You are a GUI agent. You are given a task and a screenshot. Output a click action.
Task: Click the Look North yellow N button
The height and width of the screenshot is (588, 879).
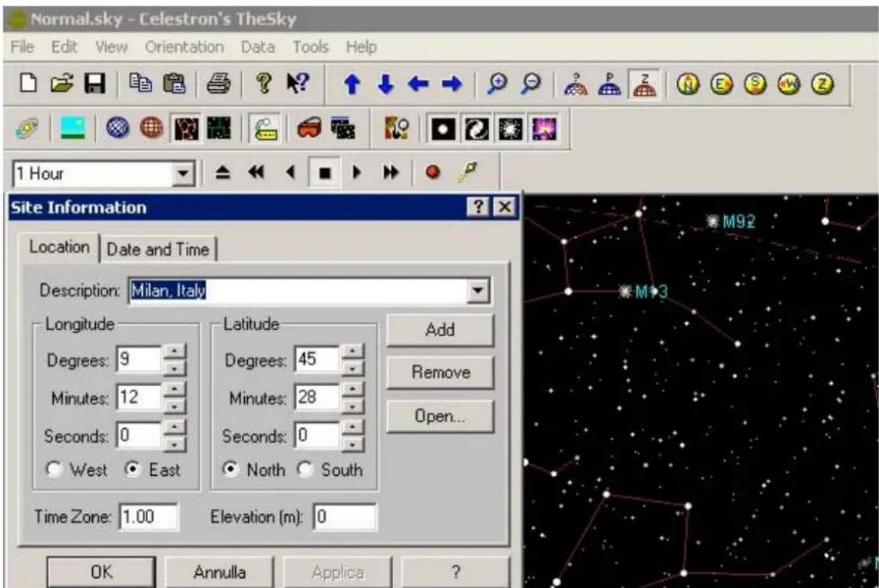688,84
